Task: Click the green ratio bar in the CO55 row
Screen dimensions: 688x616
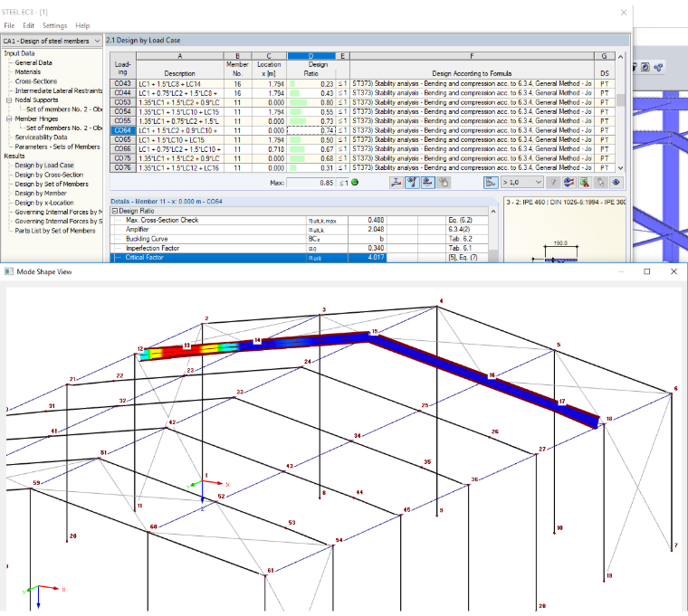Action: (x=298, y=121)
